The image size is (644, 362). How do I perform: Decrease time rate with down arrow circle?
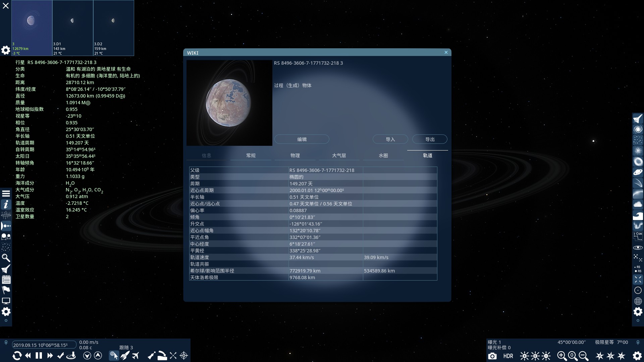[x=87, y=356]
